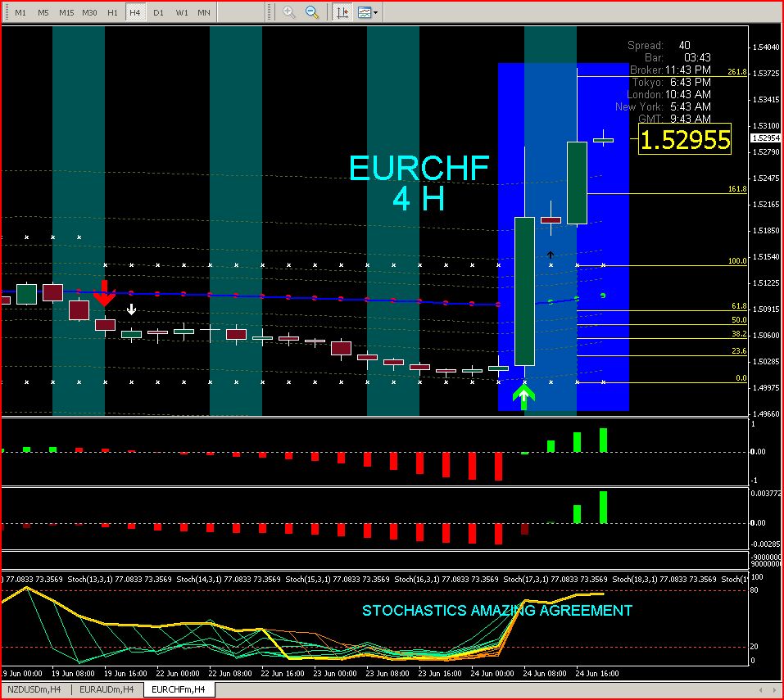
Task: Click the red down-arrow sell signal
Action: pos(105,293)
